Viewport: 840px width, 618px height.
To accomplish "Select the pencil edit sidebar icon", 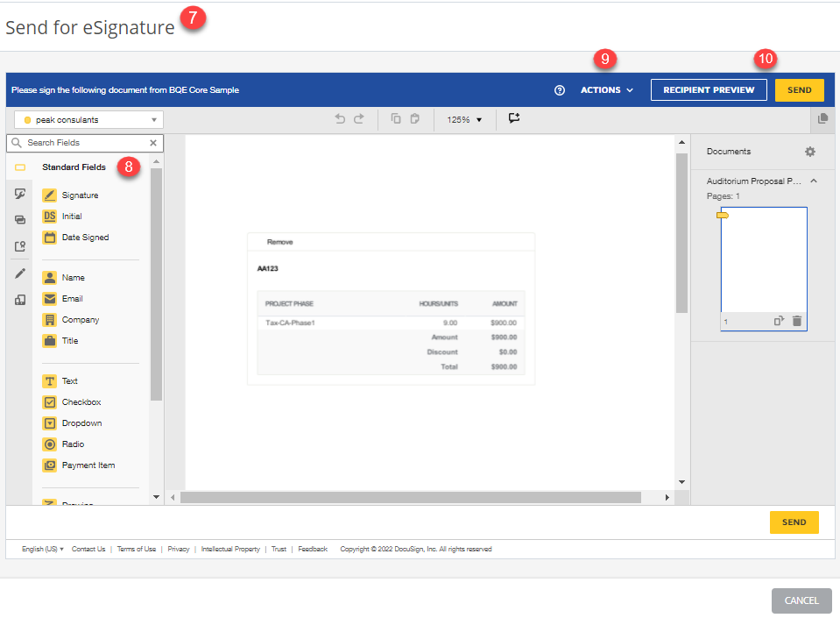I will click(x=20, y=273).
